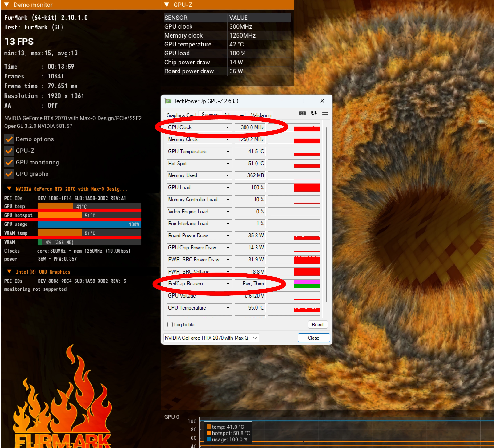Click the Reset button
This screenshot has width=494, height=448.
tap(317, 324)
